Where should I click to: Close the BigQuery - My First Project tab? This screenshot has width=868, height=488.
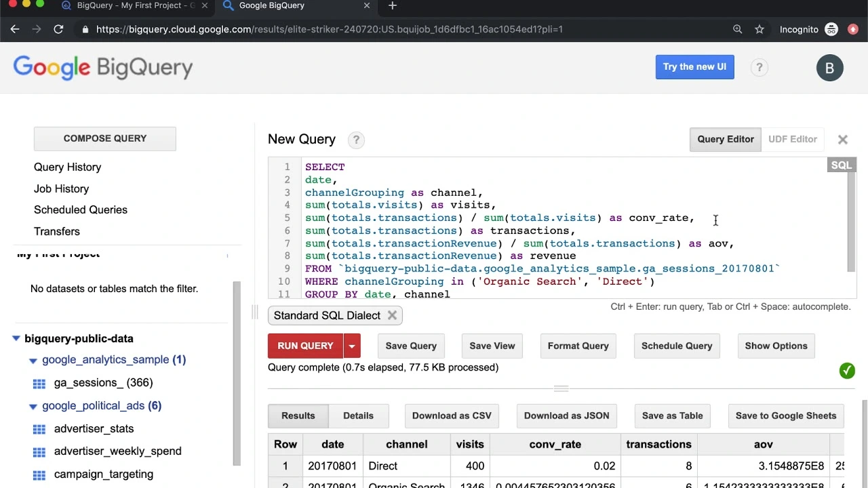point(205,5)
